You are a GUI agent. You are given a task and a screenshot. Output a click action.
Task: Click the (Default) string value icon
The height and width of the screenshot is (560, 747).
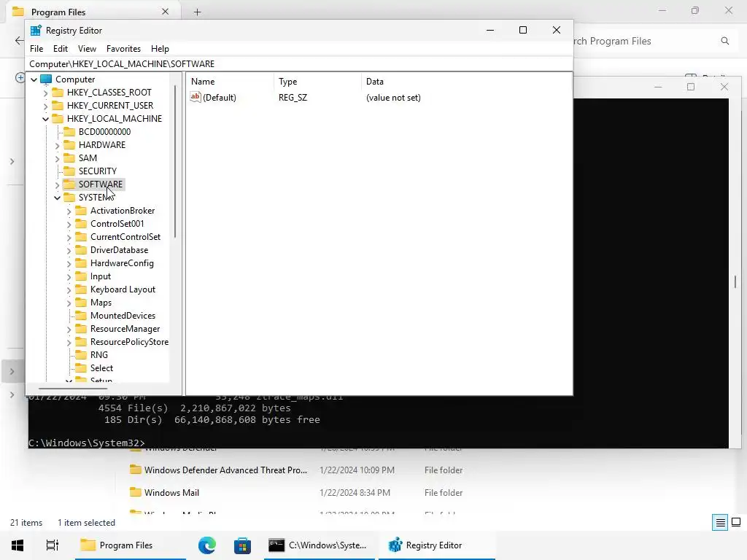pyautogui.click(x=196, y=97)
